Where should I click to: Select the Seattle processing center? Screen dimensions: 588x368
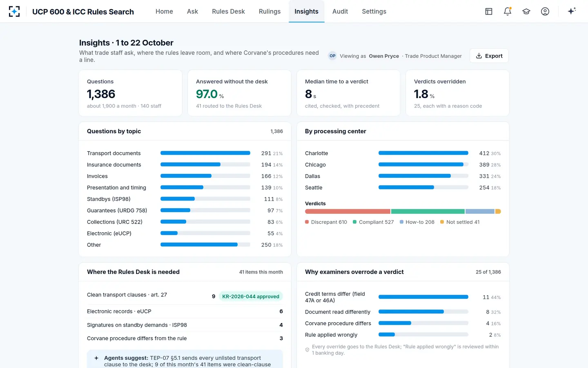click(403, 188)
